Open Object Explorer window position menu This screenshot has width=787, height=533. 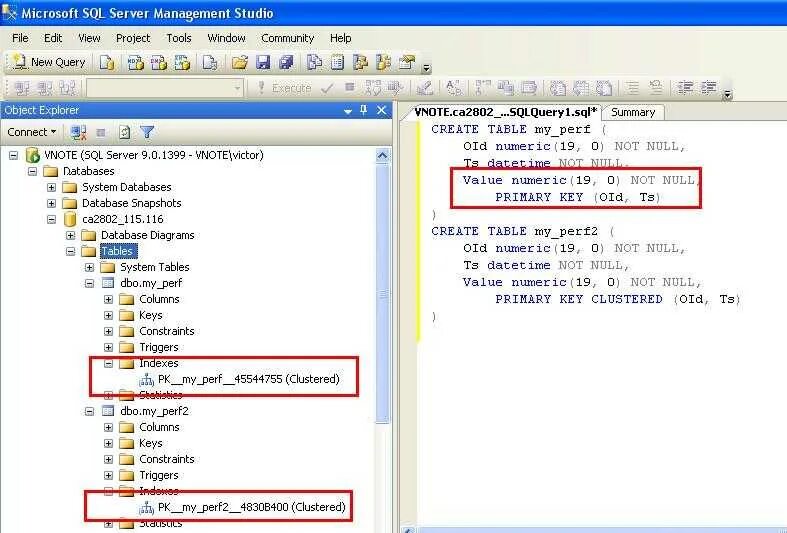click(348, 111)
